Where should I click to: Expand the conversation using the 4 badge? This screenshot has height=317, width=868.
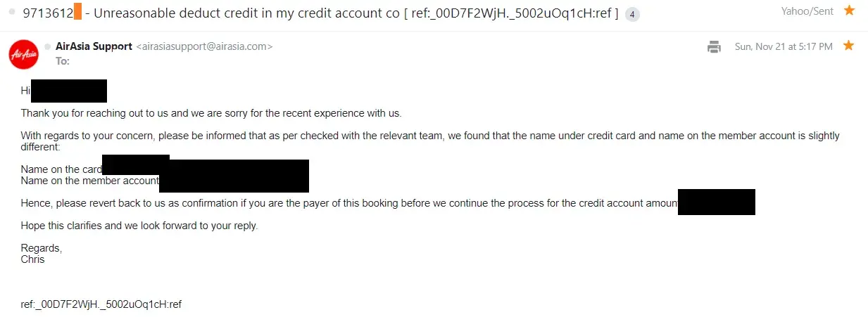(x=632, y=14)
